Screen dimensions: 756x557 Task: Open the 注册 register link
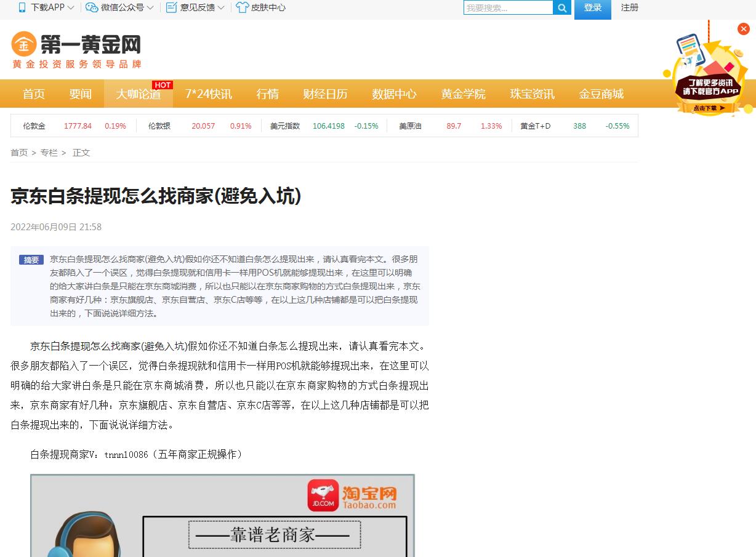630,7
